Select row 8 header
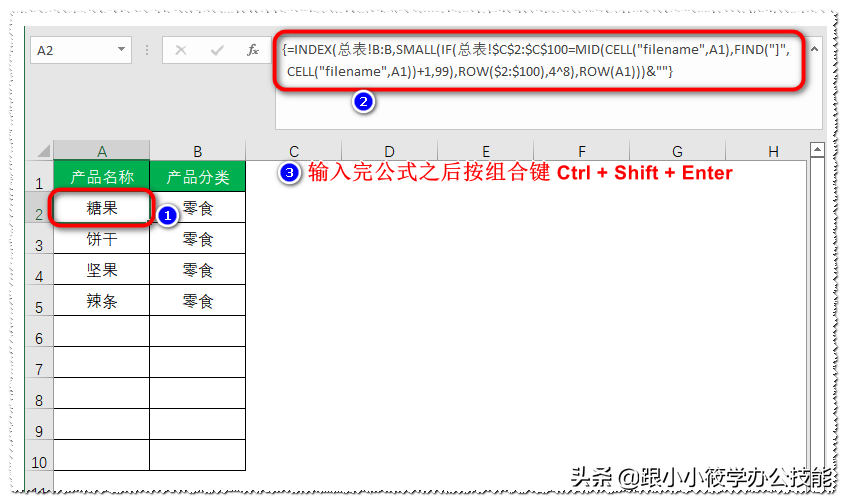 point(39,393)
